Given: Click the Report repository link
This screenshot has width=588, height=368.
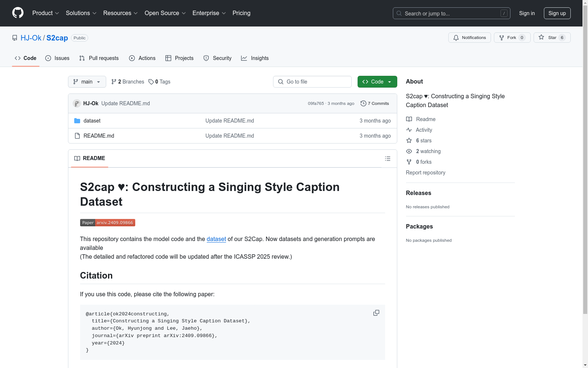Looking at the screenshot, I should [x=426, y=173].
